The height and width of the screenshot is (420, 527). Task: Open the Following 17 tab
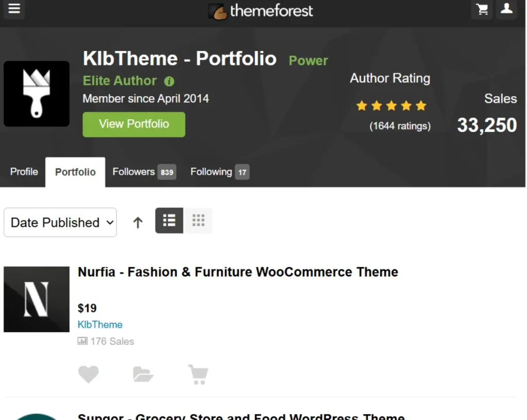(x=220, y=172)
